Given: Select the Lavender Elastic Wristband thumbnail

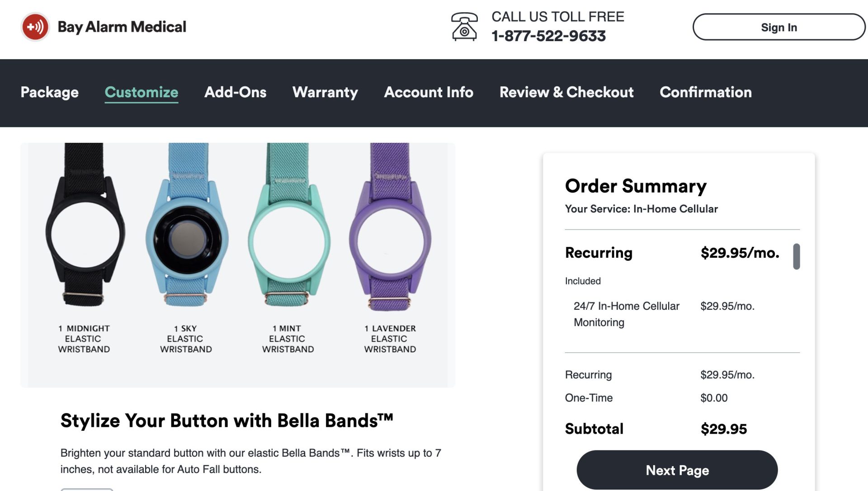Looking at the screenshot, I should coord(387,238).
